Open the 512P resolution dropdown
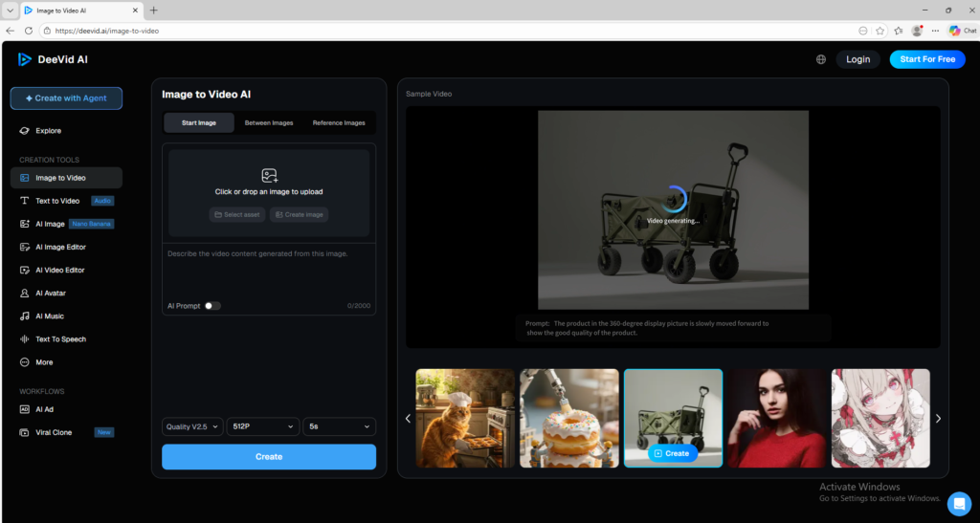The width and height of the screenshot is (980, 523). coord(261,427)
